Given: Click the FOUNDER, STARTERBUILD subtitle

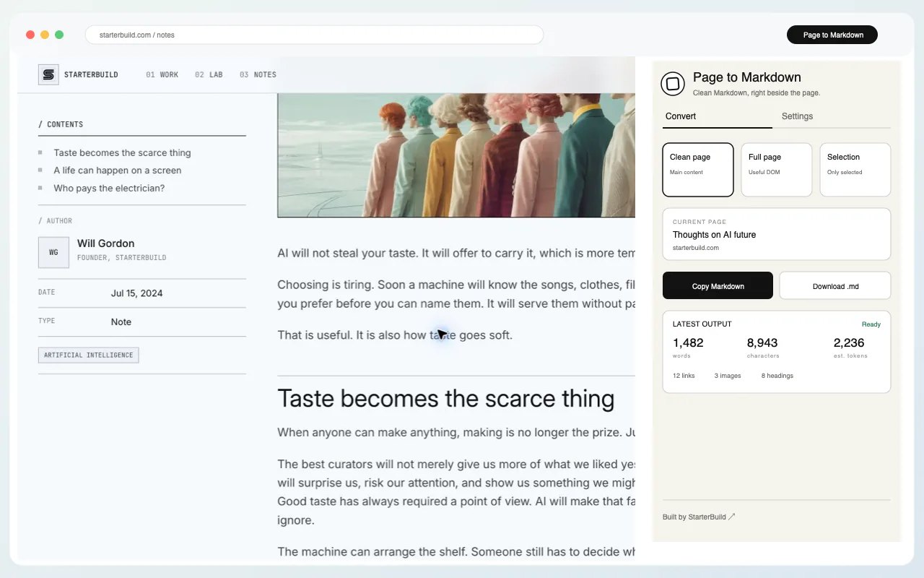Looking at the screenshot, I should 122,258.
